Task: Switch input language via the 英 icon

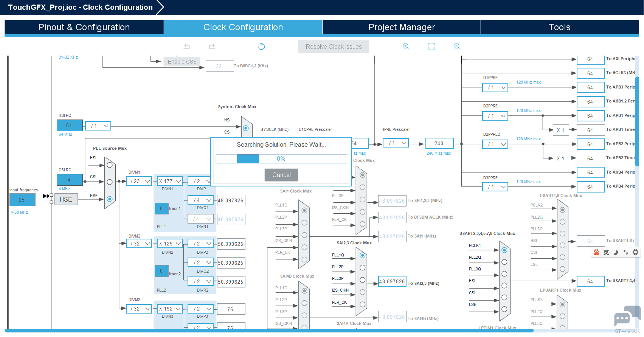Action: tap(606, 252)
